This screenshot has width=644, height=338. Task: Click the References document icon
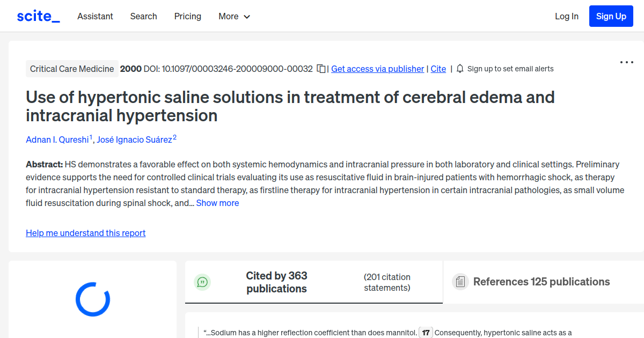(460, 281)
